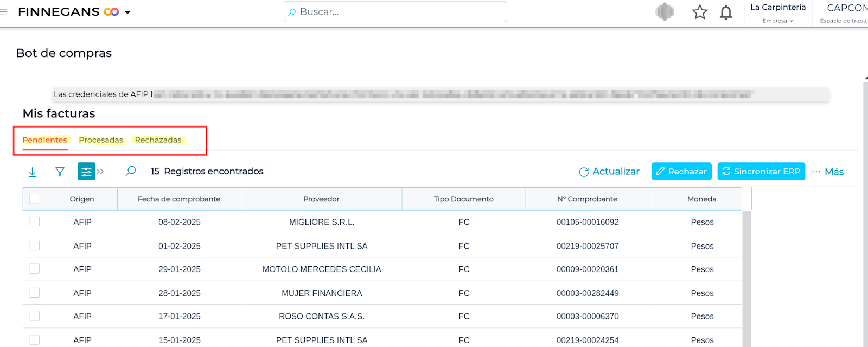Click comprobante number 00009-00020361
This screenshot has width=868, height=347.
(588, 269)
